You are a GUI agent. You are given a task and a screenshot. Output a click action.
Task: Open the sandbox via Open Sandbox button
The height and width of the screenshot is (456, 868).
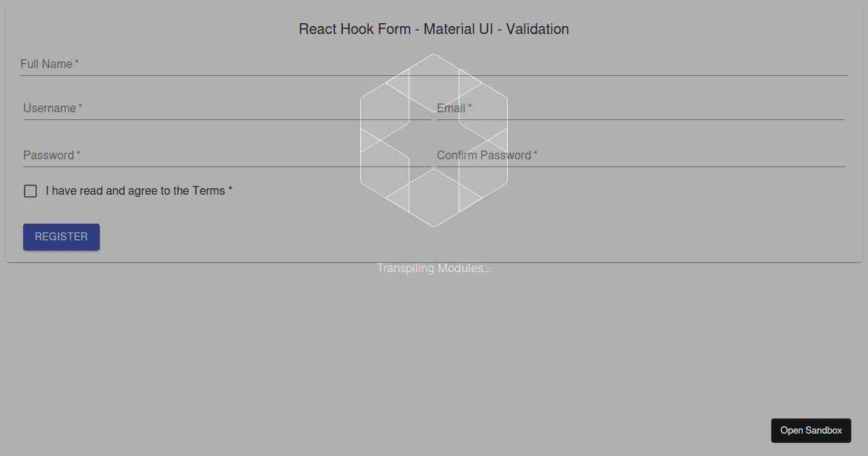(811, 430)
